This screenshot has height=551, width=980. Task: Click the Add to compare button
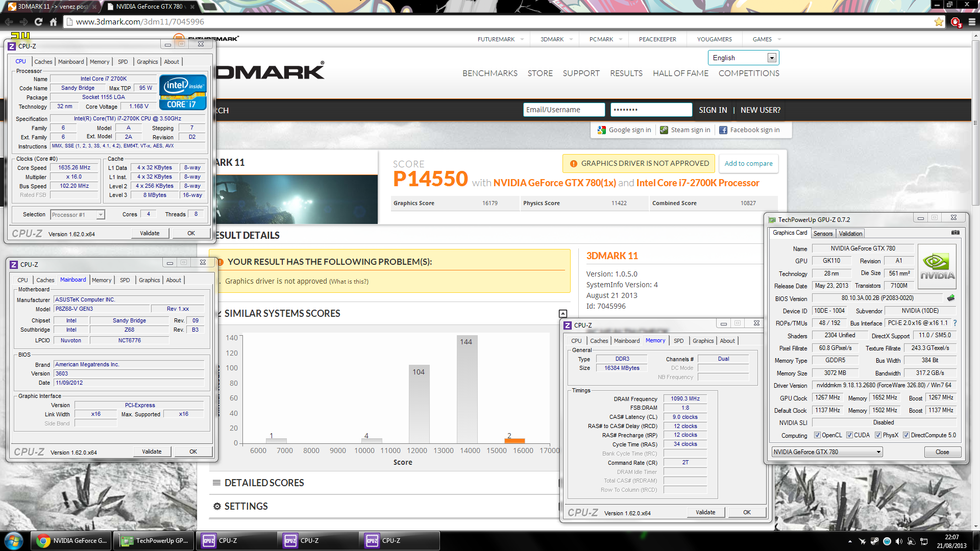[x=748, y=163]
